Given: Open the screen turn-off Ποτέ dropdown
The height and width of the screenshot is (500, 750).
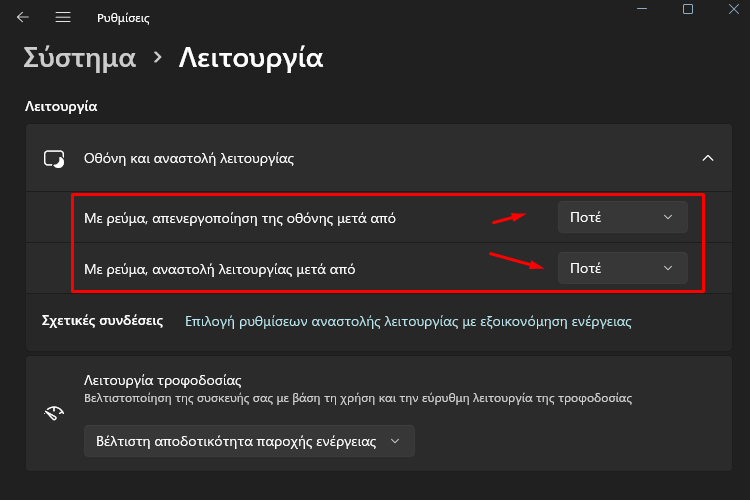Looking at the screenshot, I should [x=622, y=217].
